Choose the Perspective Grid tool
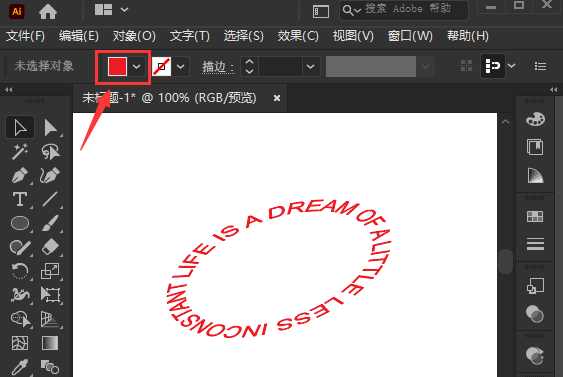Viewport: 563px width, 377px height. pyautogui.click(x=50, y=319)
